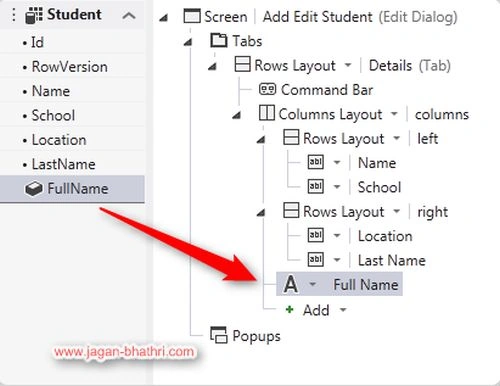
Task: Select the Location control in tree
Action: click(385, 236)
